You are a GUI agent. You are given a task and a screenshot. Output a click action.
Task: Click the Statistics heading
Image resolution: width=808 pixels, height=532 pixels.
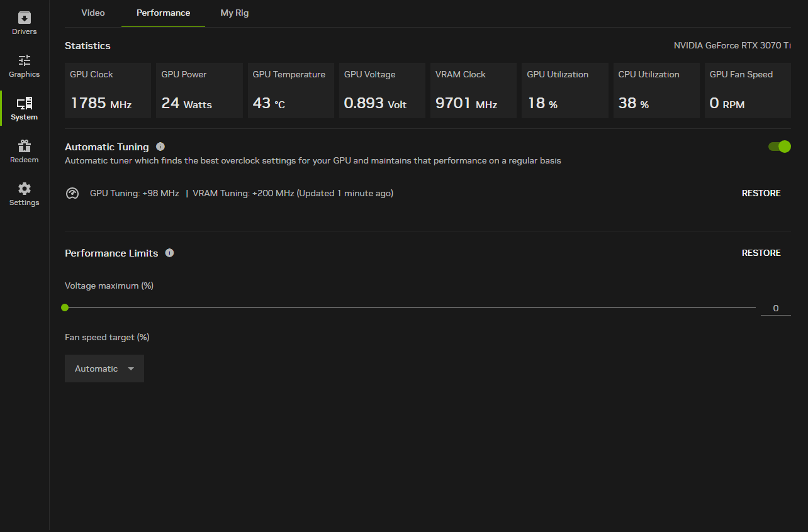87,46
